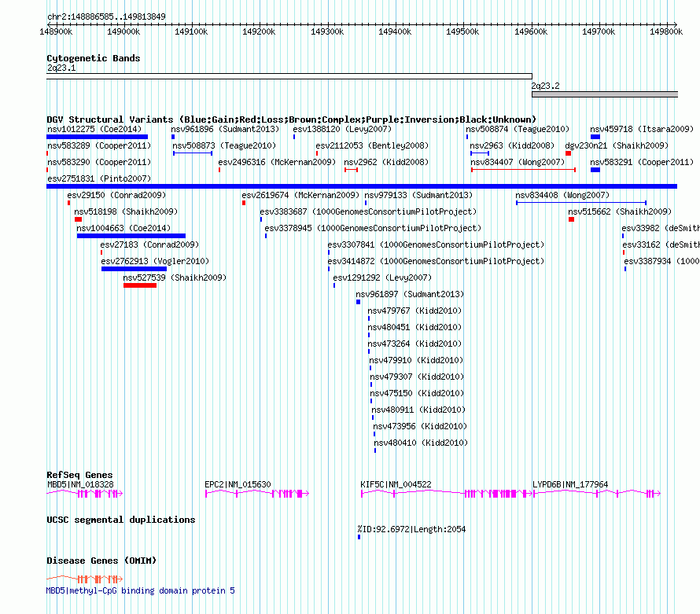Click the red loss bar under nsv527539
The width and height of the screenshot is (700, 614).
click(140, 285)
